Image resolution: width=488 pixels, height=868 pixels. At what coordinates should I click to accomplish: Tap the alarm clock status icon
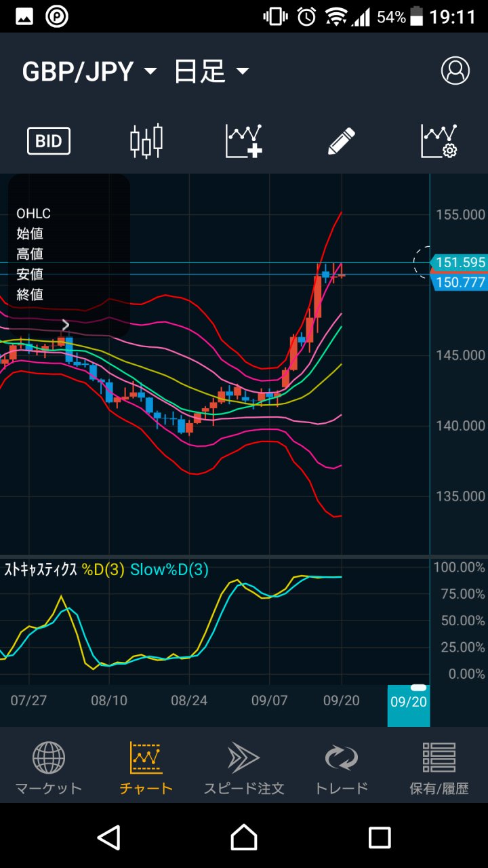(306, 17)
